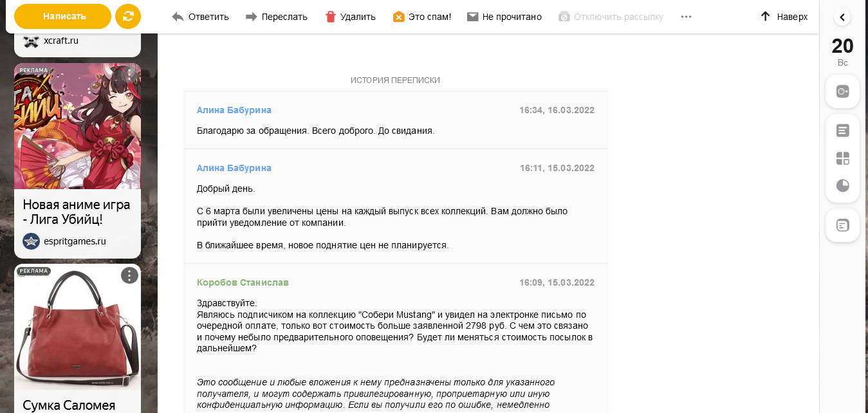Click sender name Коробов Станислав
The width and height of the screenshot is (868, 413).
point(243,282)
